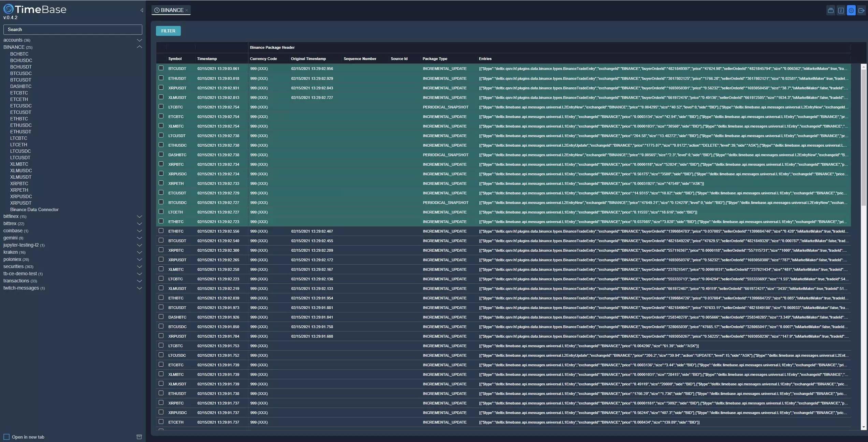Click the v.0.4.2 version label
This screenshot has width=868, height=442.
pos(10,17)
